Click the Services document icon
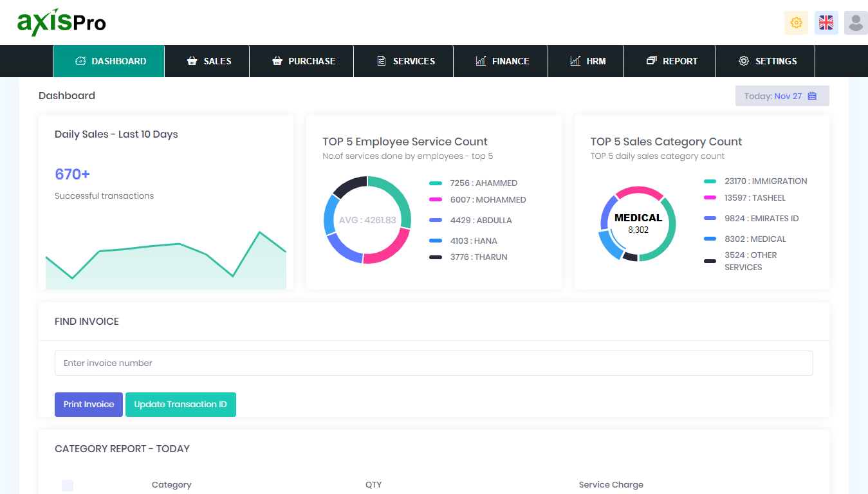This screenshot has height=494, width=868. point(382,61)
